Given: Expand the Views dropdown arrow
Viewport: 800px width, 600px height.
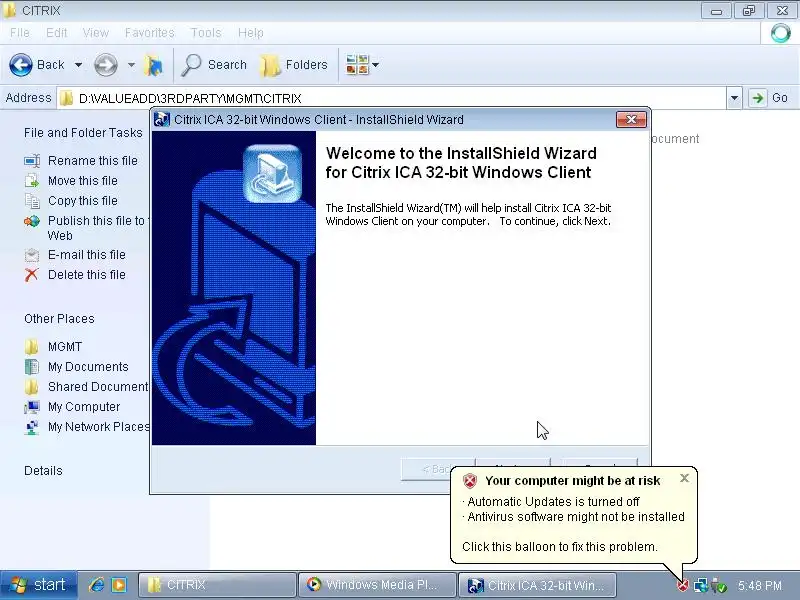Looking at the screenshot, I should (376, 65).
